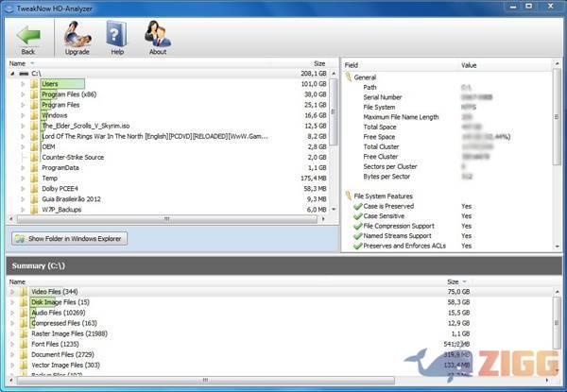This screenshot has width=567, height=392.
Task: Click the properties panel vertical scrollbar
Action: [x=557, y=117]
